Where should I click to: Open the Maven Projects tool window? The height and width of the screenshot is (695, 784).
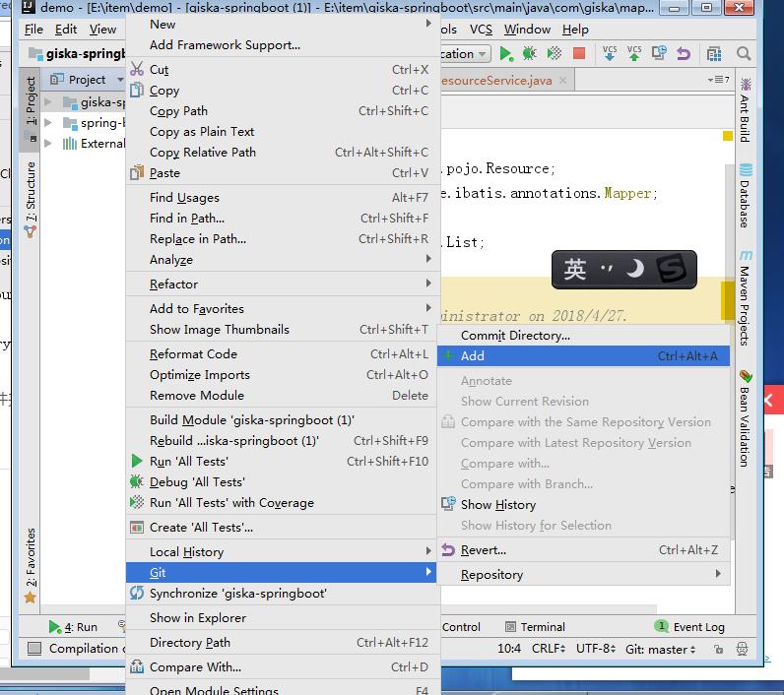(x=746, y=298)
